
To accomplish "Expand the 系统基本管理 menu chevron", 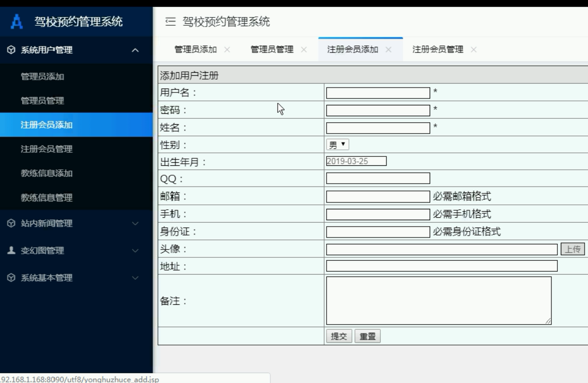I will pos(136,278).
